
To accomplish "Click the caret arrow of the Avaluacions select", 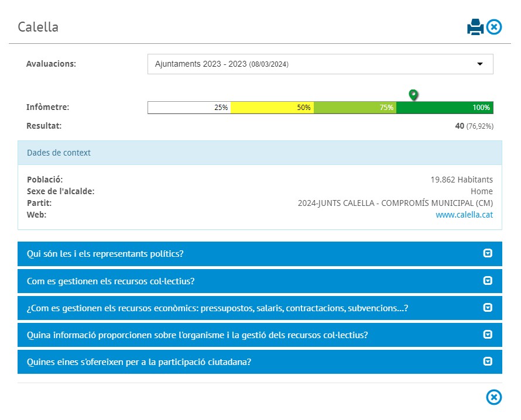I will coord(480,64).
